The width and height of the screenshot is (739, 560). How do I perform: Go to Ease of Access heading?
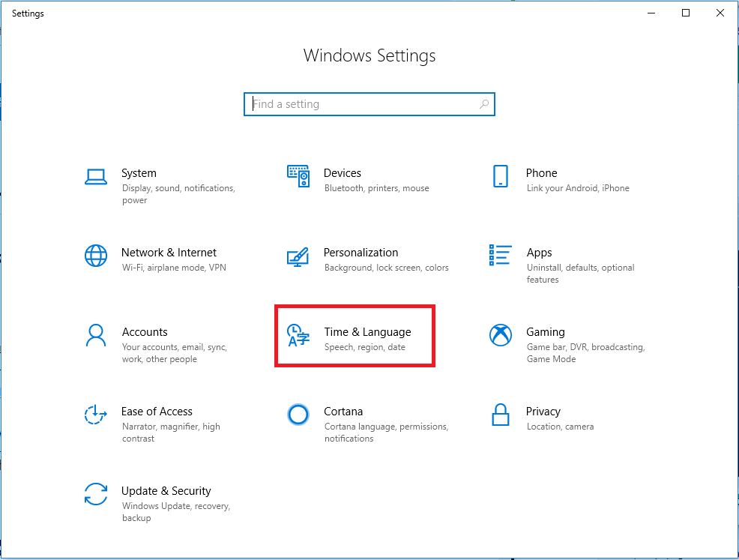click(x=157, y=412)
